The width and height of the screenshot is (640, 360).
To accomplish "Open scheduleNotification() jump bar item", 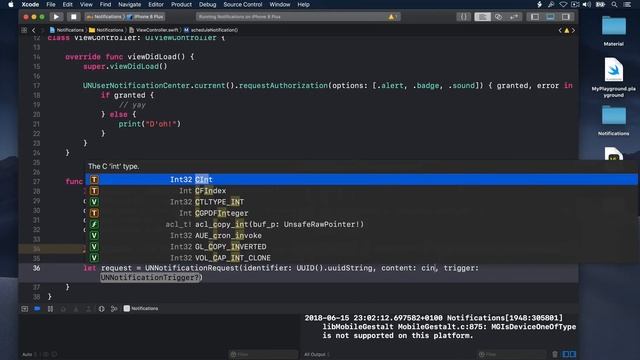I will 211,30.
